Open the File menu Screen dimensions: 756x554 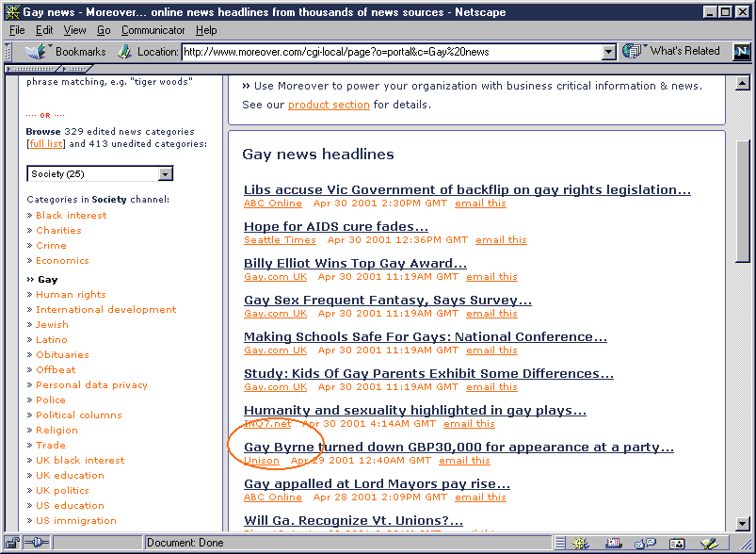(x=17, y=30)
